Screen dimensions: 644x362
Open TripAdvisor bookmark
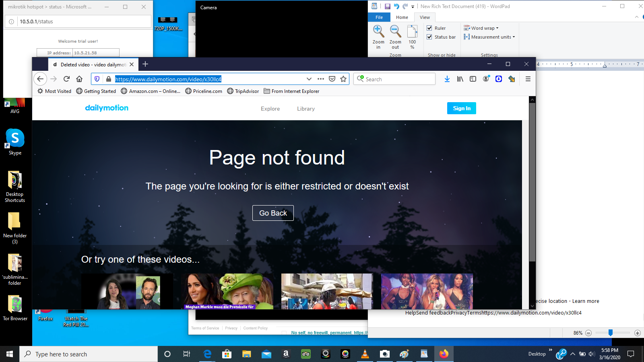pyautogui.click(x=243, y=91)
